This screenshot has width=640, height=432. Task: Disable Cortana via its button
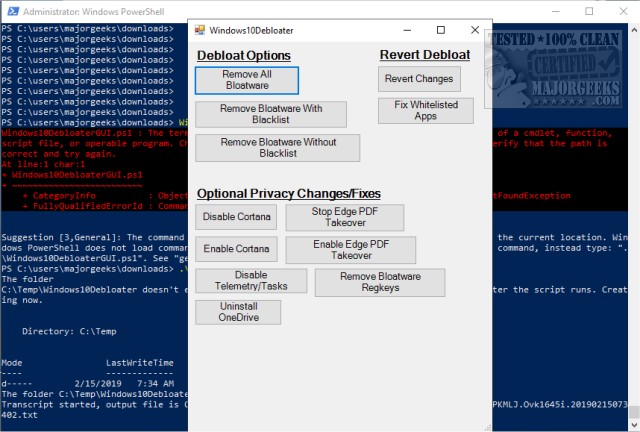point(236,217)
